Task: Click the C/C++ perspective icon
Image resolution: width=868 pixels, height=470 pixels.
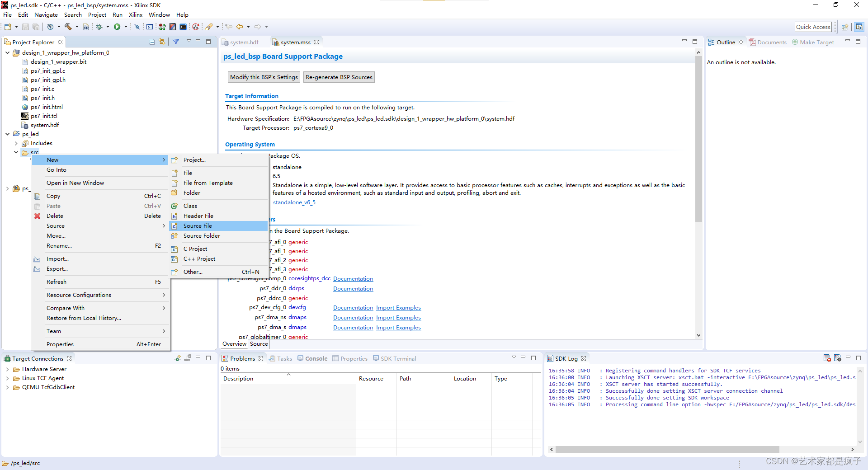Action: click(859, 27)
